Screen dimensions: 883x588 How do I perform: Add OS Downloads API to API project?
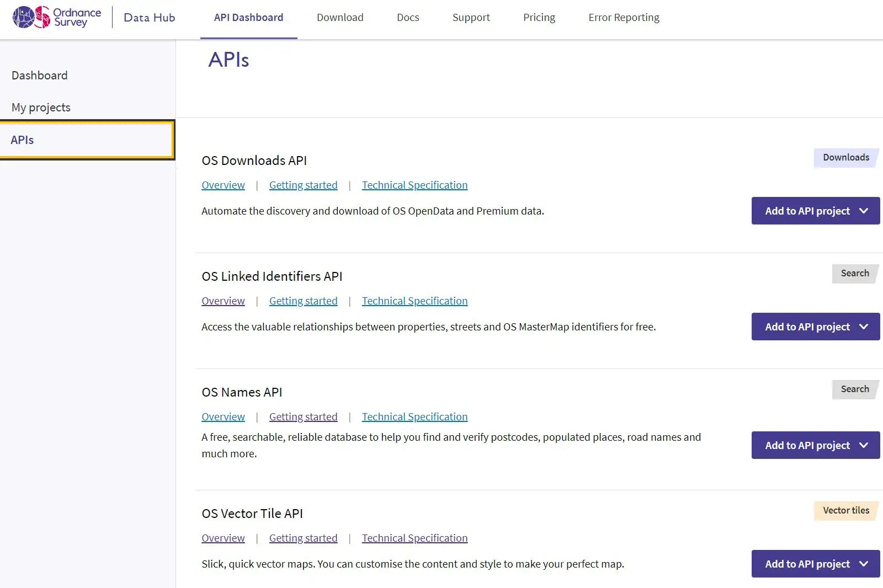[816, 211]
